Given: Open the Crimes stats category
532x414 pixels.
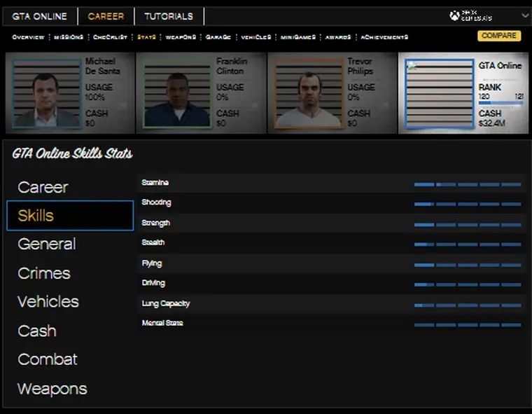Looking at the screenshot, I should pos(44,273).
